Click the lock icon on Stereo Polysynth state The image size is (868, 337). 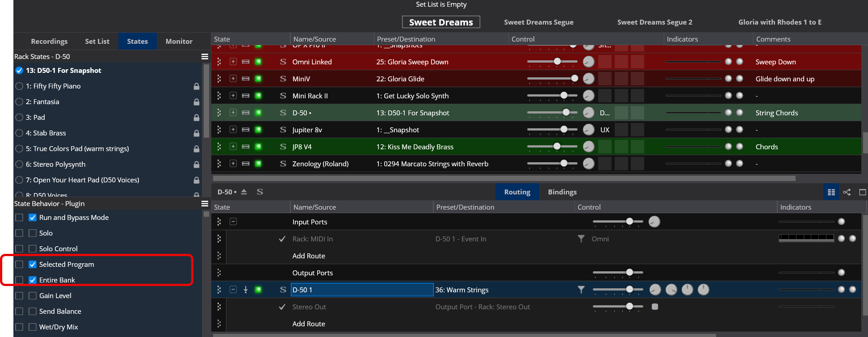click(x=196, y=164)
